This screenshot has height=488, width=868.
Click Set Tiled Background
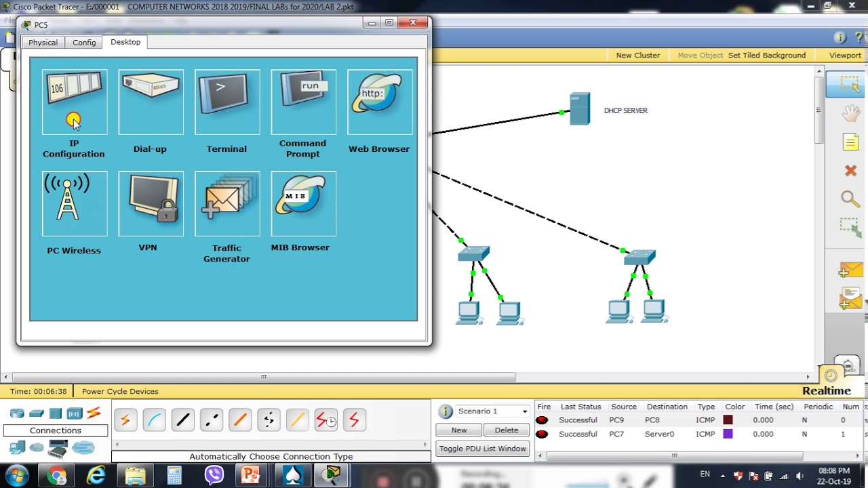click(x=767, y=56)
